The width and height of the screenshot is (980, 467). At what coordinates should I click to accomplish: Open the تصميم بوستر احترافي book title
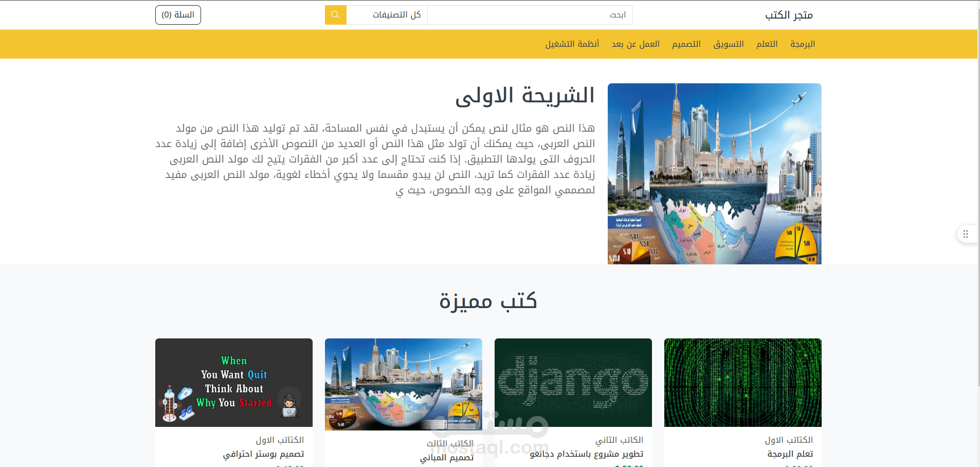click(x=263, y=454)
